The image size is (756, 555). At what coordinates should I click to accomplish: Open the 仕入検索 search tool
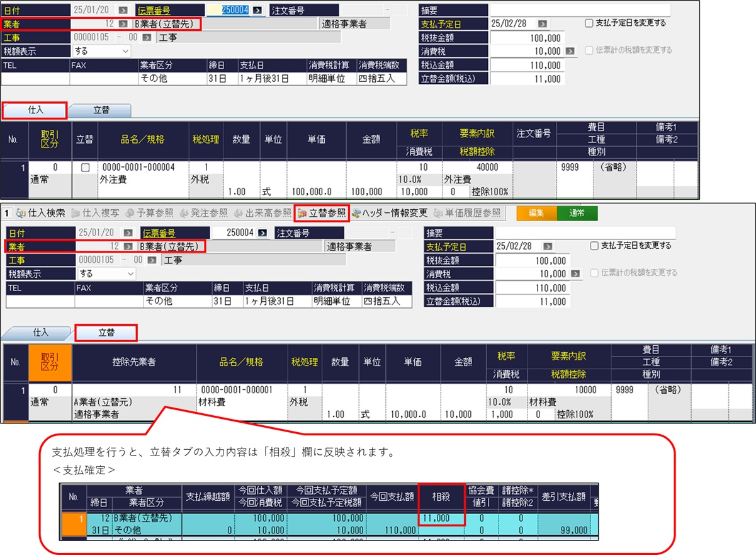pyautogui.click(x=41, y=213)
